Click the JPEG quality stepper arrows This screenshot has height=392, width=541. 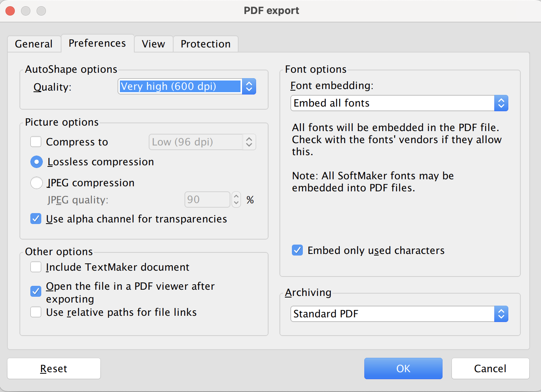pyautogui.click(x=236, y=199)
